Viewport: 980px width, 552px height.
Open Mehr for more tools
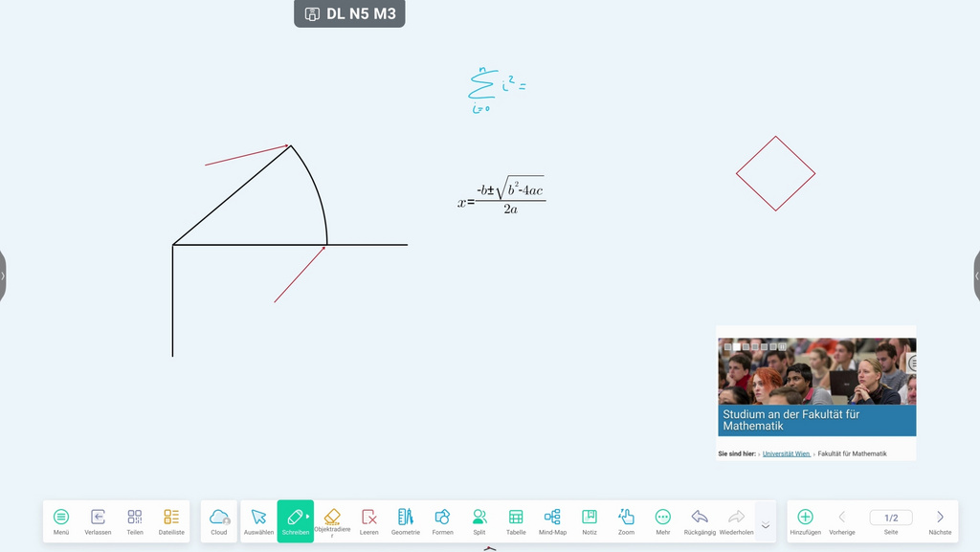662,521
